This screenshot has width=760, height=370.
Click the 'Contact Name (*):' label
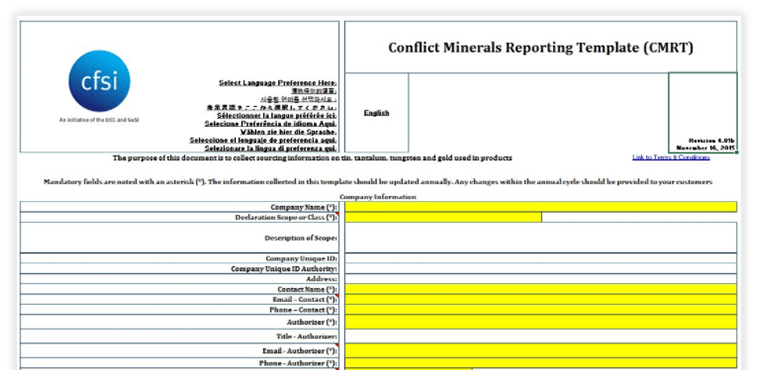pos(307,289)
